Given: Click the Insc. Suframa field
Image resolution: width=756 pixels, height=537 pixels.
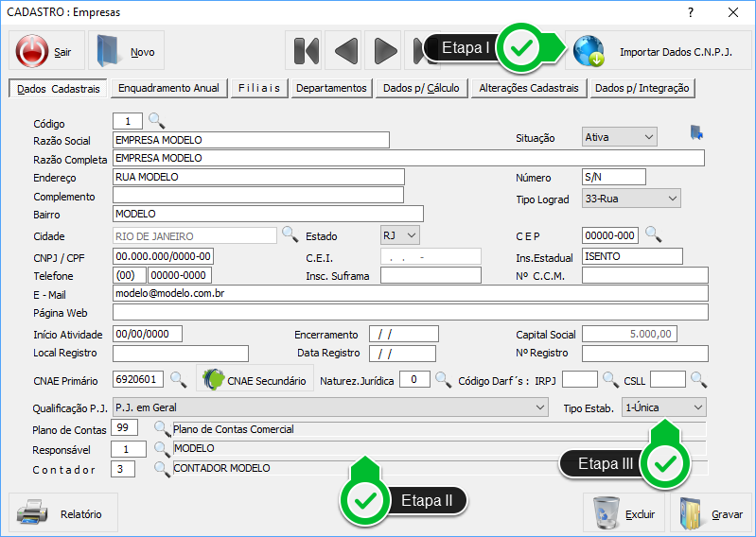Looking at the screenshot, I should click(x=431, y=275).
